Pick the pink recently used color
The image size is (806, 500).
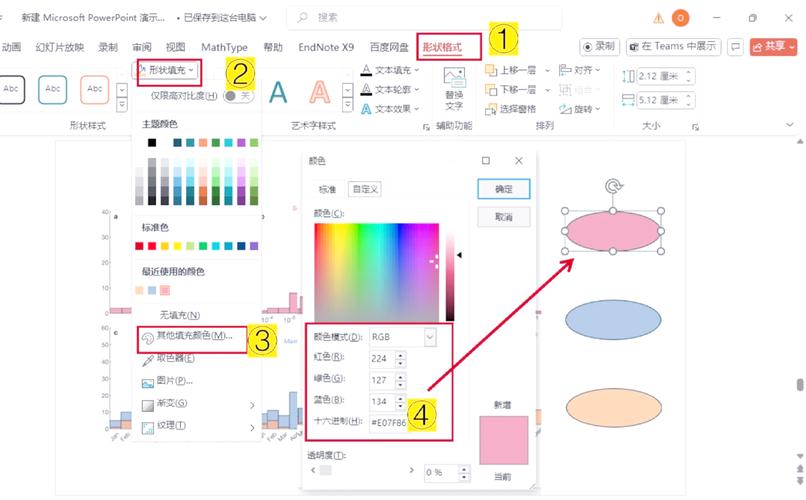point(164,290)
